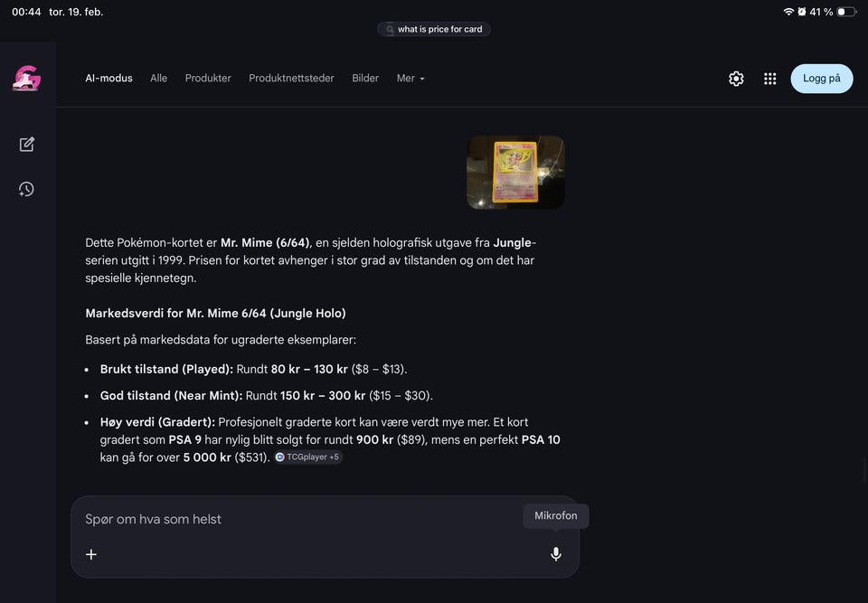
Task: Add an attachment with the plus icon
Action: [91, 554]
